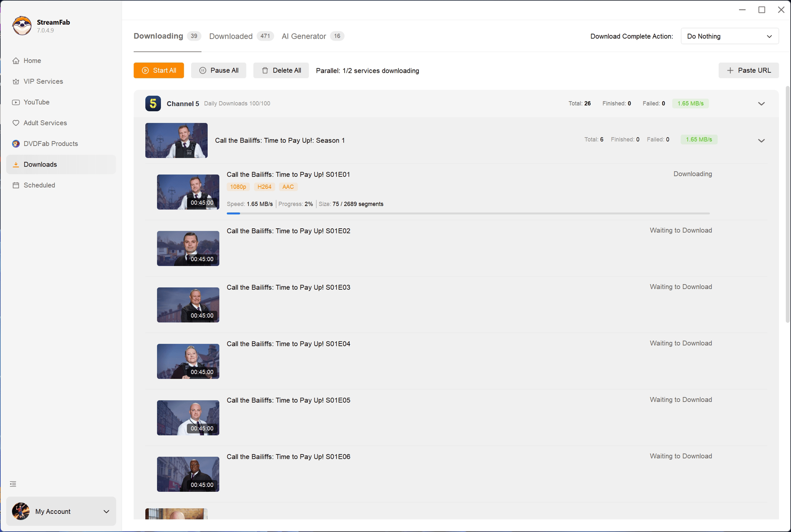This screenshot has height=532, width=791.
Task: Click the S01E06 episode title
Action: point(288,457)
